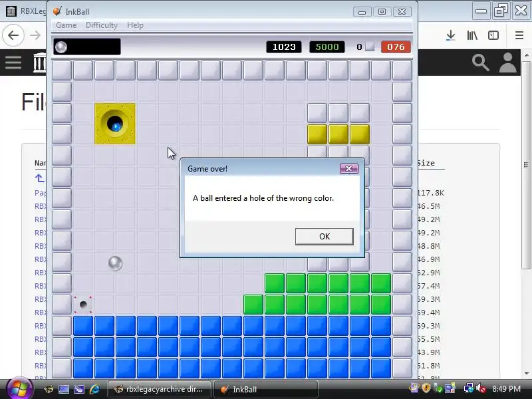
Task: Click the 48.8M file size entry
Action: [x=428, y=246]
